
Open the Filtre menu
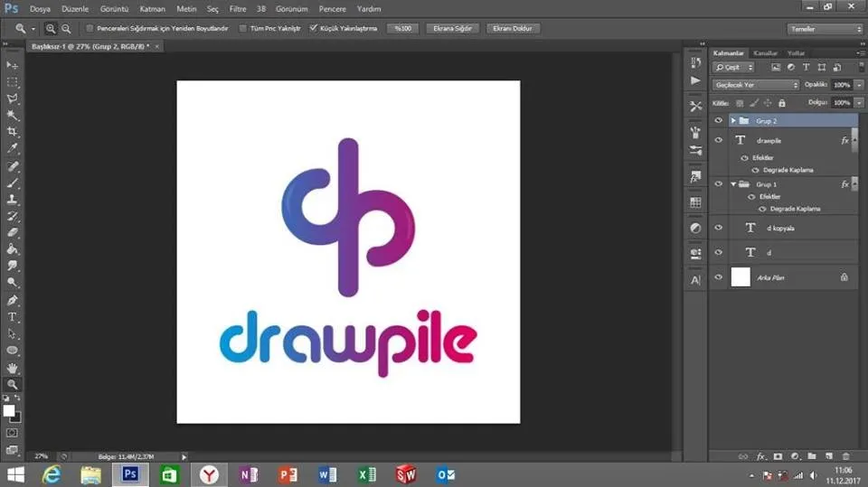coord(238,9)
